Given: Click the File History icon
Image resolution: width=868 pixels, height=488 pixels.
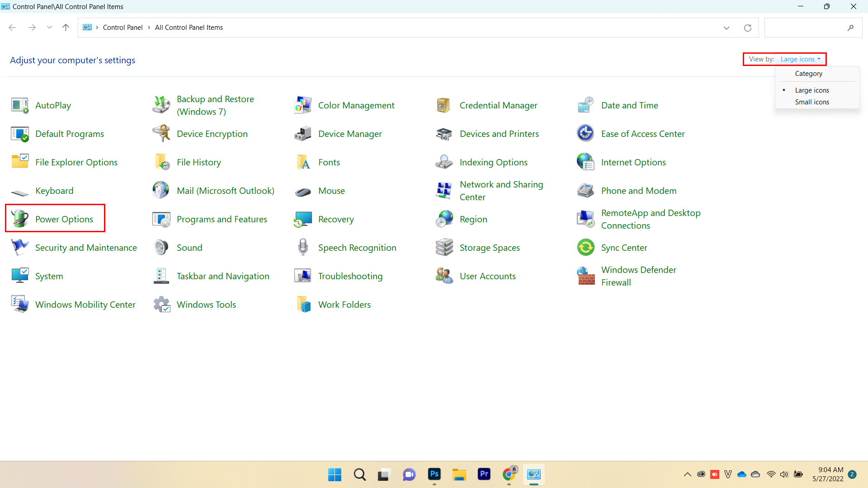Looking at the screenshot, I should click(161, 162).
